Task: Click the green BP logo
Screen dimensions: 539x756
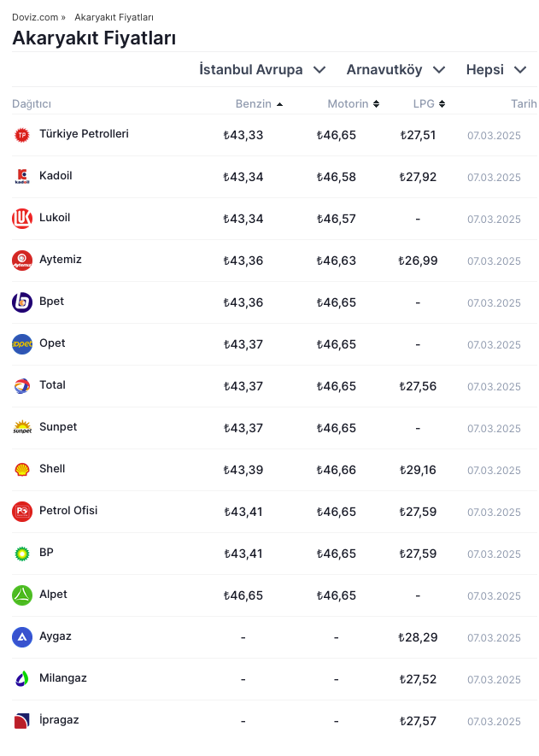Action: pyautogui.click(x=22, y=554)
